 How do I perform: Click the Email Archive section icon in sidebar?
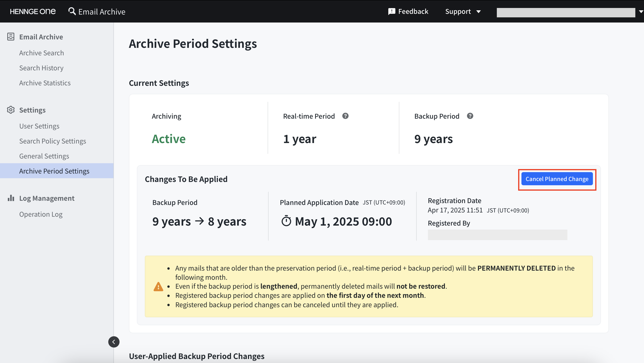click(11, 37)
